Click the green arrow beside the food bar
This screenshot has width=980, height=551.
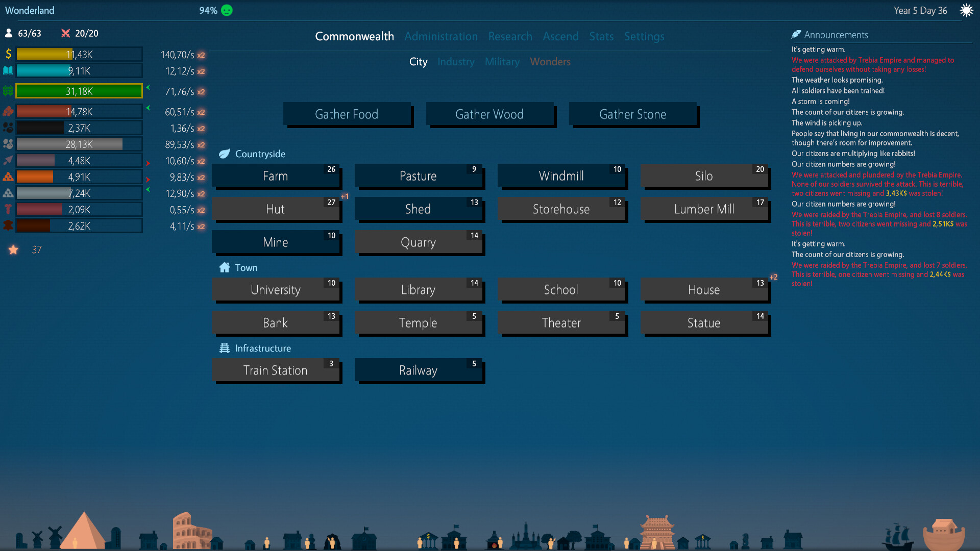148,88
